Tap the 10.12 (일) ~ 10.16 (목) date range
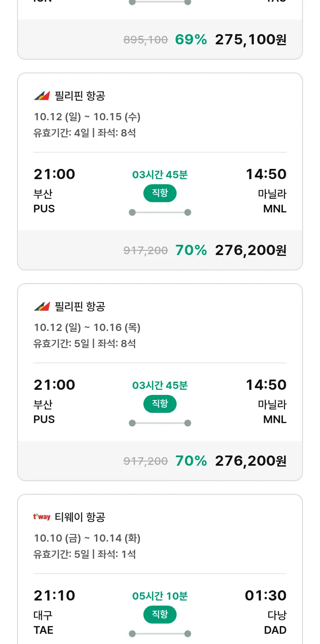Viewport: 320px width, 644px height. (x=87, y=328)
